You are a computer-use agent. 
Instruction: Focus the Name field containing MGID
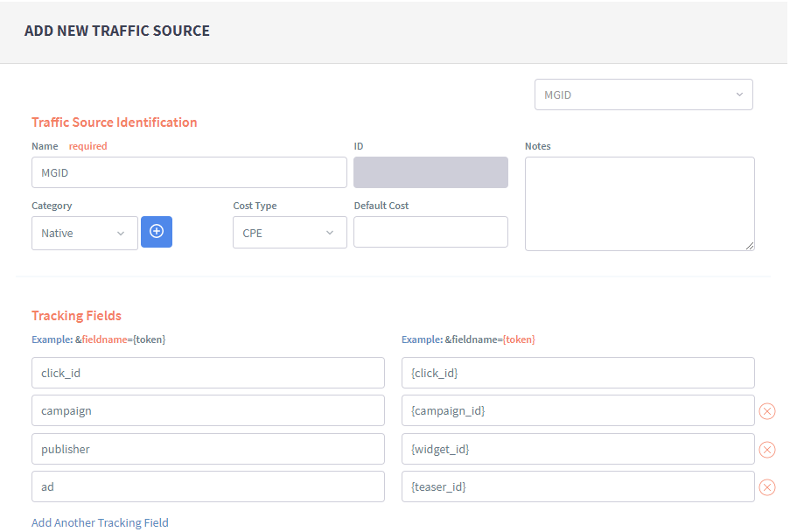pyautogui.click(x=189, y=172)
